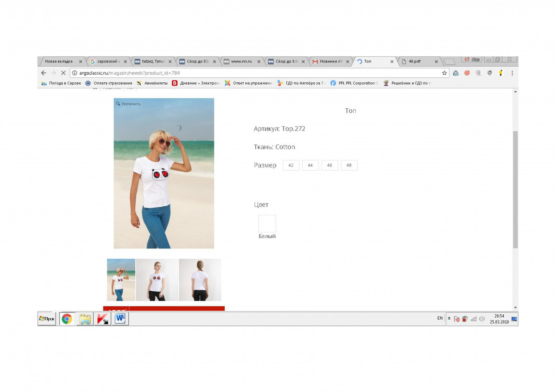
Task: Open Дневник – Электрон bookmark
Action: 195,83
